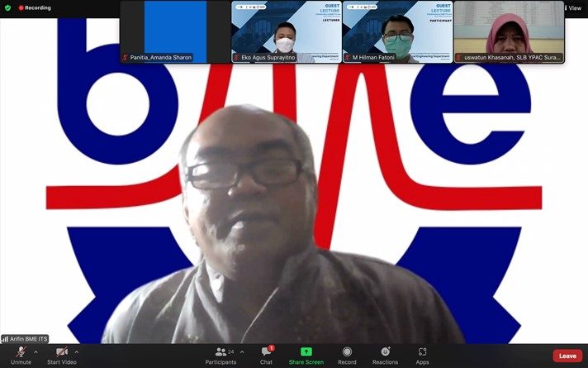This screenshot has height=368, width=588.
Task: Unmute the microphone
Action: 21,354
